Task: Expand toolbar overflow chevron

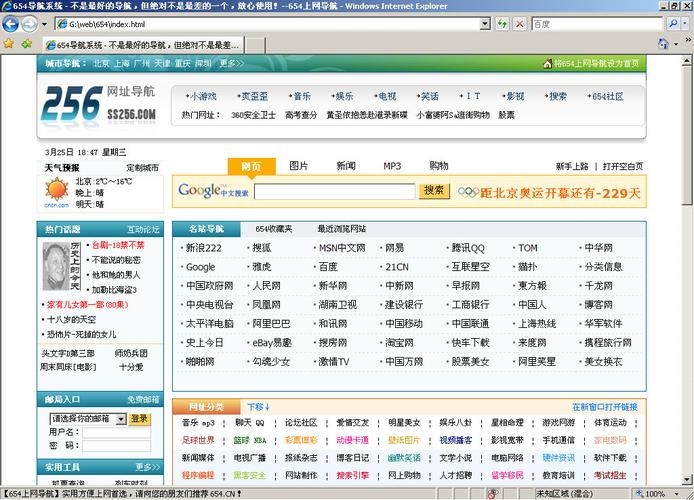Action: pos(688,40)
